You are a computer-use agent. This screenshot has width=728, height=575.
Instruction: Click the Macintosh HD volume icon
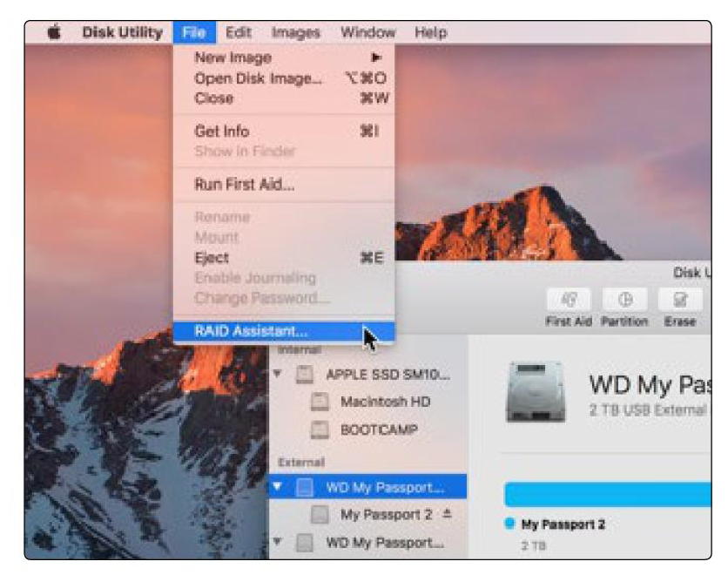[320, 402]
